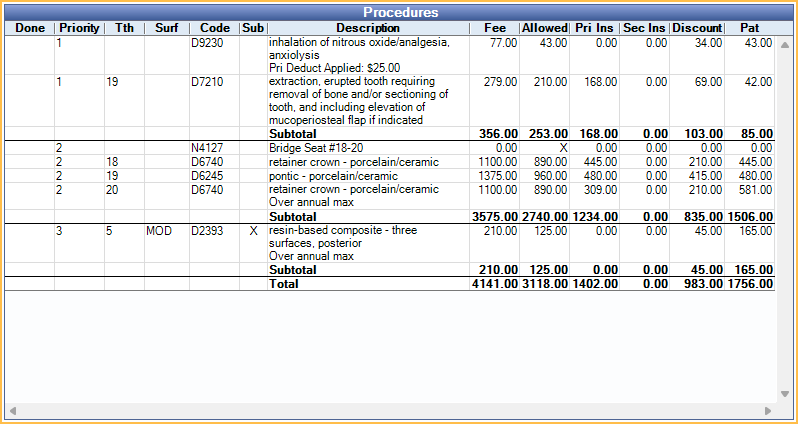The image size is (798, 424).
Task: Click the Fee column header
Action: click(494, 28)
